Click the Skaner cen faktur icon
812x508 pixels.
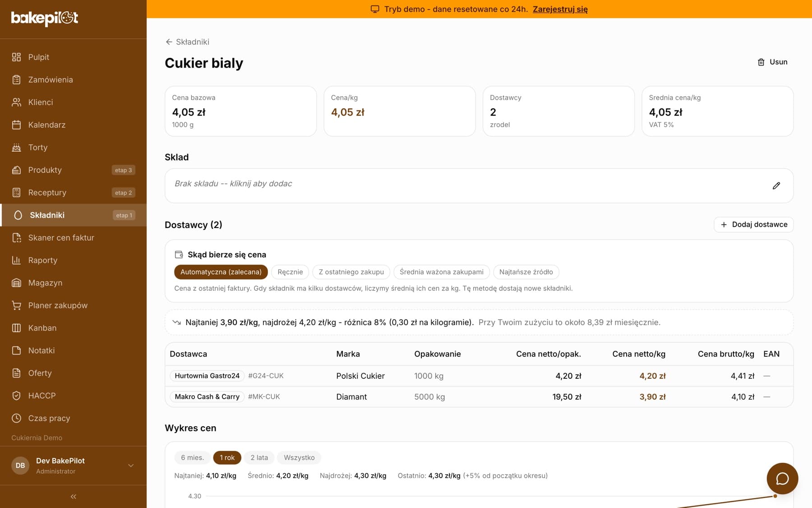pos(16,238)
